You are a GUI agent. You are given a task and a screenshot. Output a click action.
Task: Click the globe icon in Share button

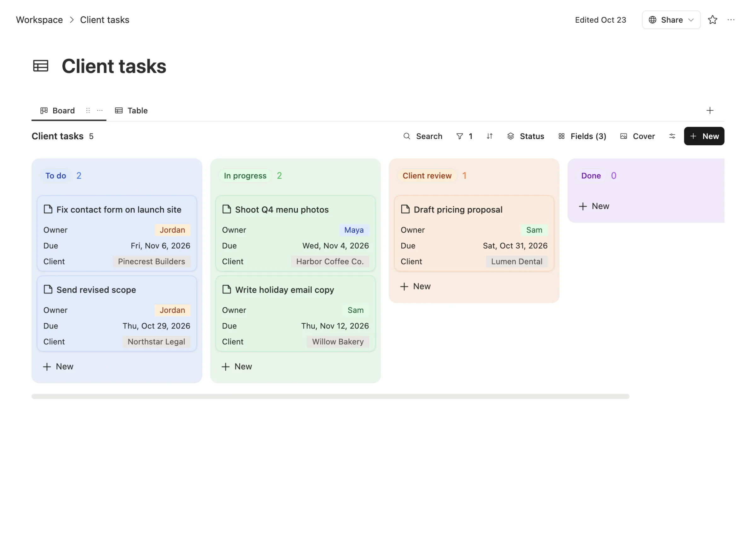coord(652,20)
